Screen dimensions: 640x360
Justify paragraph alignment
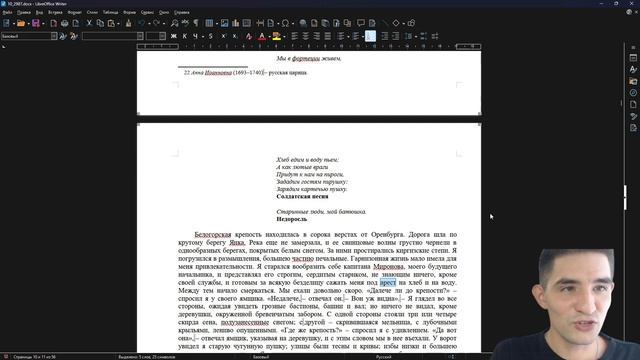pos(327,36)
